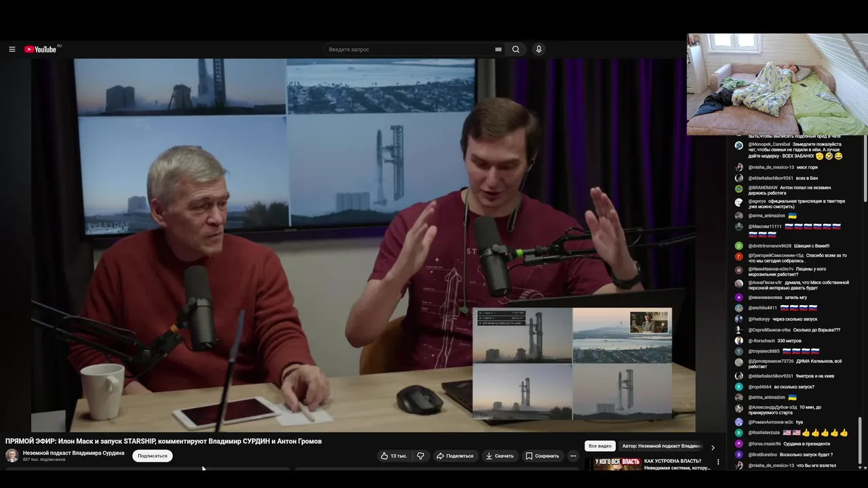
Task: Click the chat scrollbar down arrow
Action: pyautogui.click(x=861, y=466)
